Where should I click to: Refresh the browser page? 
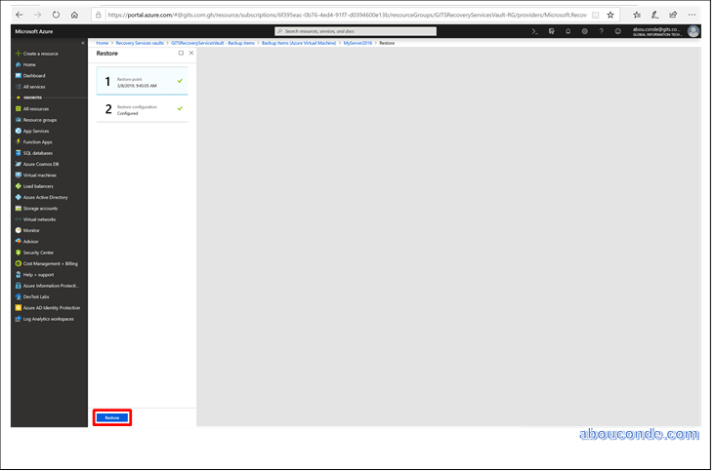(56, 15)
